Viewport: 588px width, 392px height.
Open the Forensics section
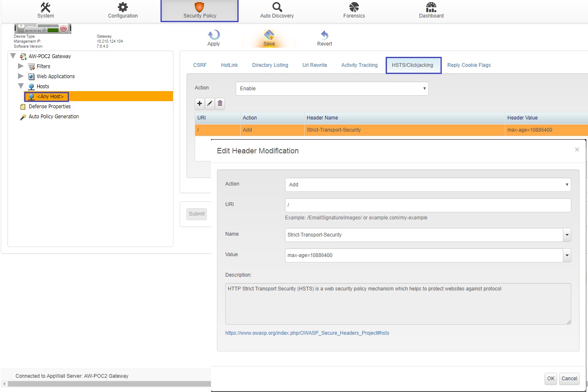pos(354,10)
